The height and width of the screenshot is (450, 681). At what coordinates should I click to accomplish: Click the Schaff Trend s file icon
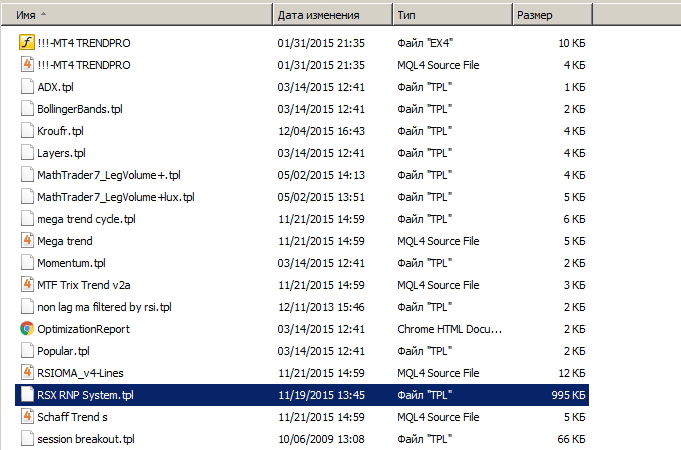[27, 417]
